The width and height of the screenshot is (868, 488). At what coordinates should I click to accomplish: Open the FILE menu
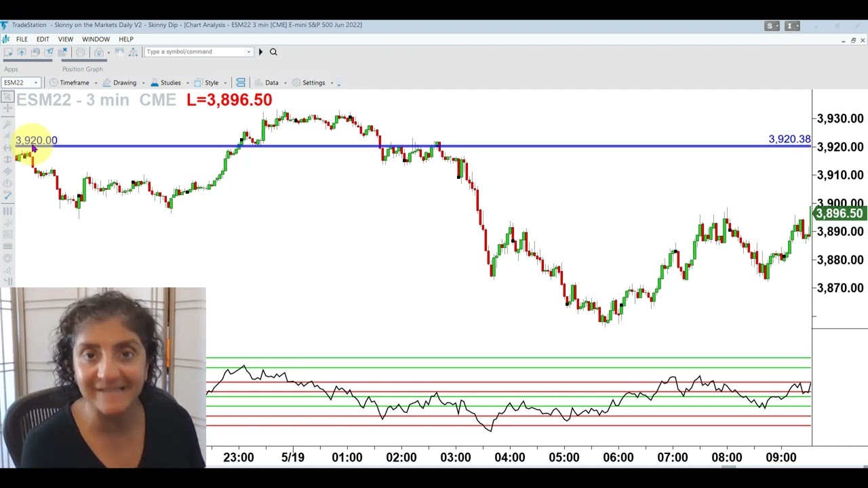point(22,39)
